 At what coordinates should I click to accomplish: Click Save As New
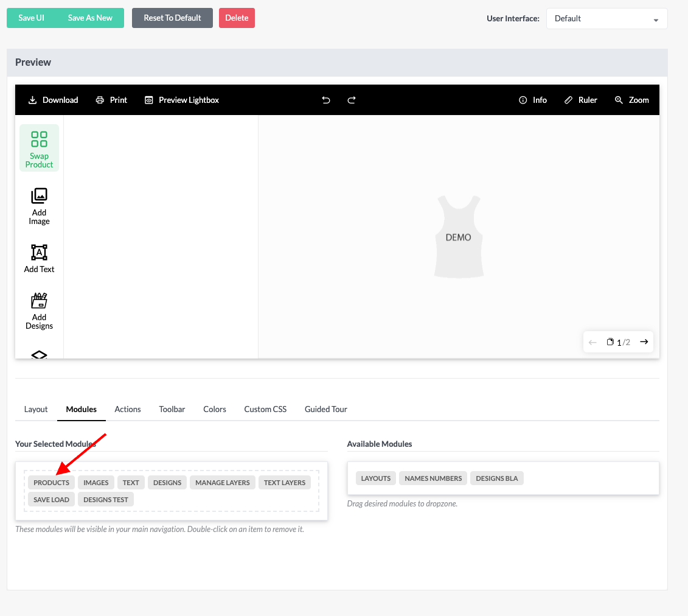[90, 18]
